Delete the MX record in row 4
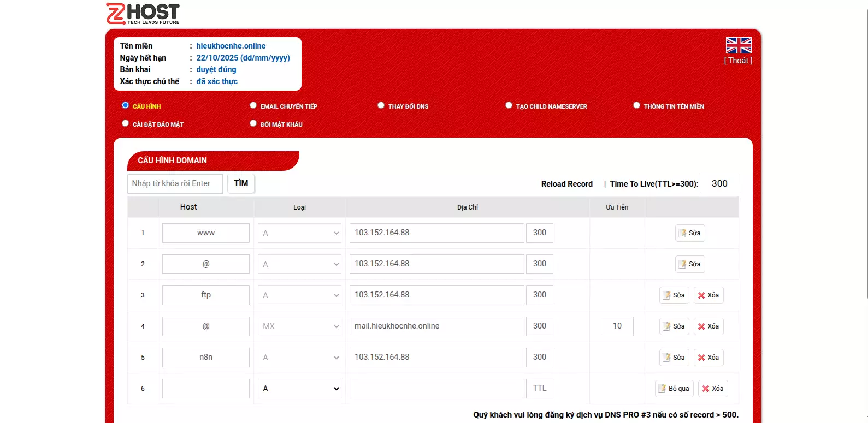868x423 pixels. [708, 326]
